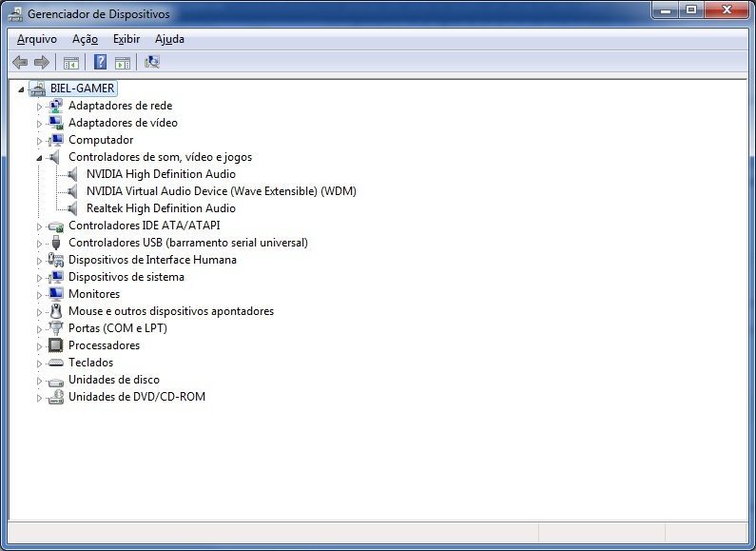
Task: Select the Processadores label
Action: [105, 345]
